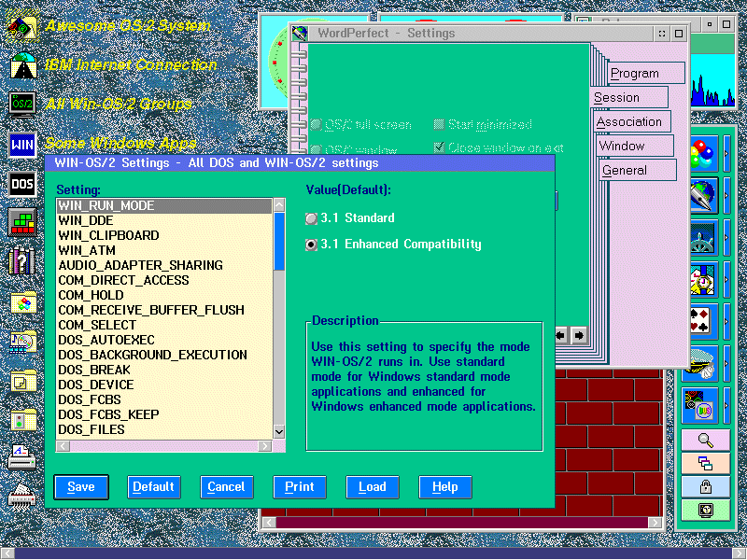This screenshot has height=560, width=747.
Task: Select WIN_DDE in the Setting list
Action: point(164,221)
